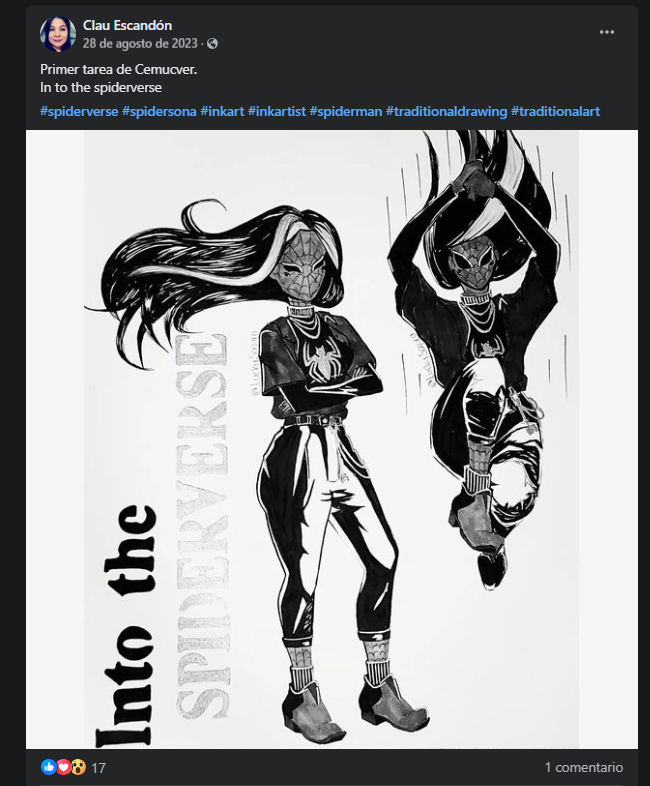
Task: Click the wow emoji reaction icon
Action: (78, 766)
